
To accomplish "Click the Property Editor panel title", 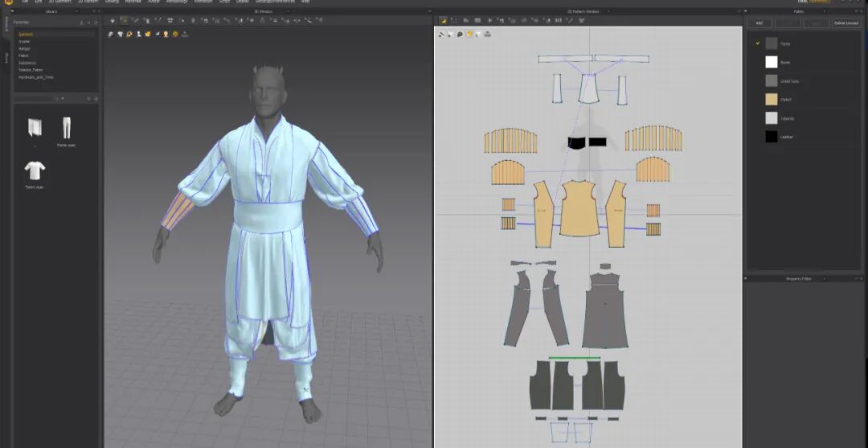I will pyautogui.click(x=799, y=278).
